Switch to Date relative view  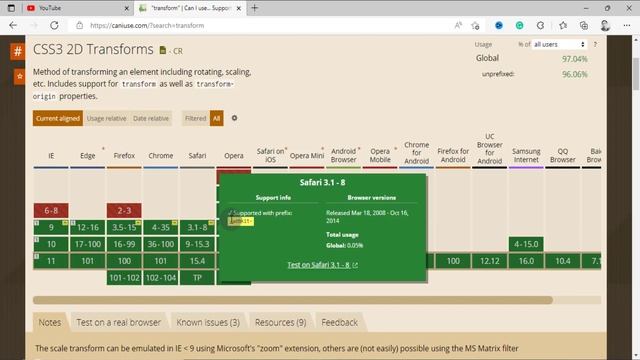(x=151, y=118)
